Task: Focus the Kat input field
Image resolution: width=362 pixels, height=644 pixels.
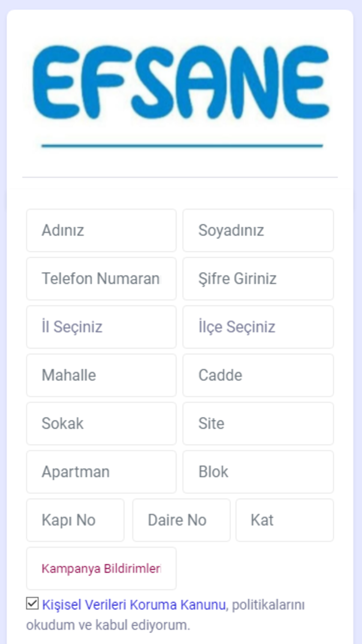Action: coord(285,520)
